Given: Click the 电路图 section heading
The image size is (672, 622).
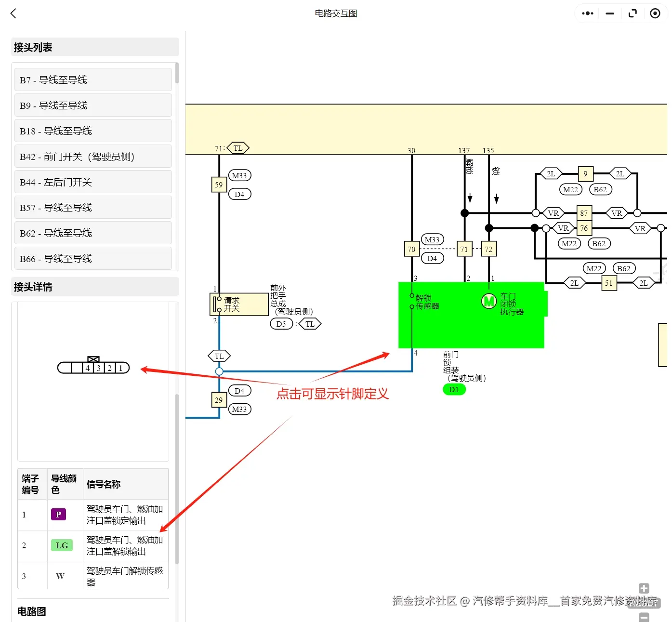Looking at the screenshot, I should [32, 611].
